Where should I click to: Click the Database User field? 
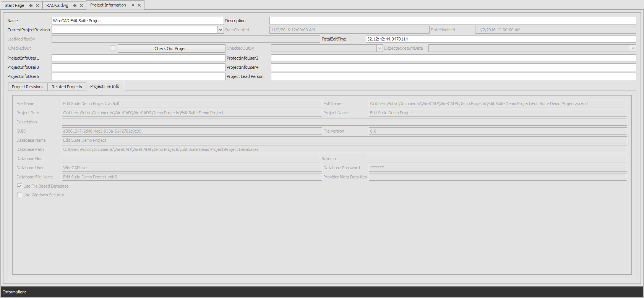click(192, 168)
